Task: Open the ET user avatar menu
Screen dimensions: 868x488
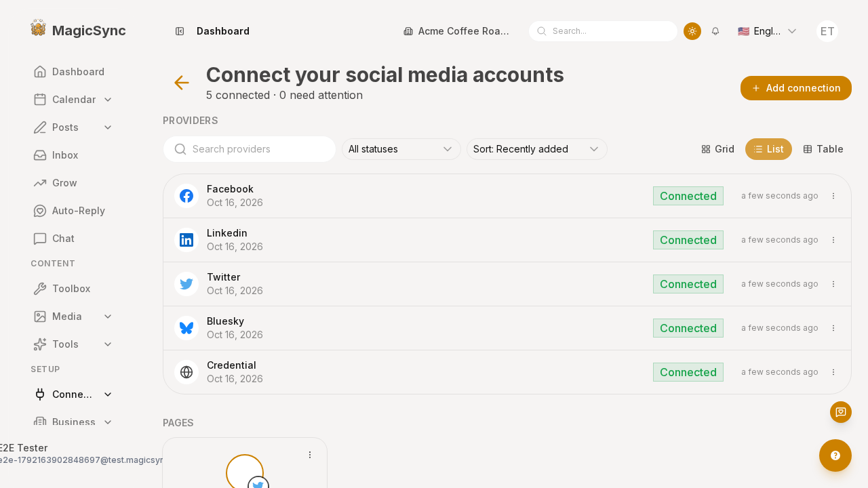Action: point(827,31)
